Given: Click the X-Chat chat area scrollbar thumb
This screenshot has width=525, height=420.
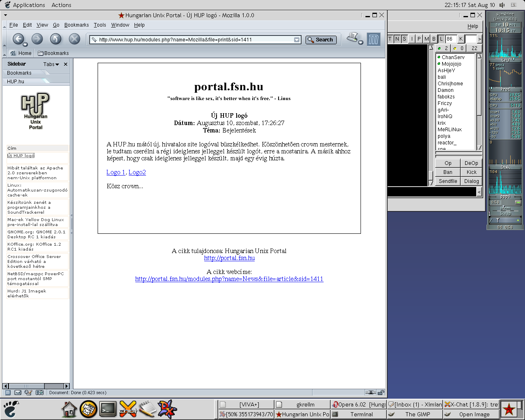Looking at the screenshot, I should 431,176.
